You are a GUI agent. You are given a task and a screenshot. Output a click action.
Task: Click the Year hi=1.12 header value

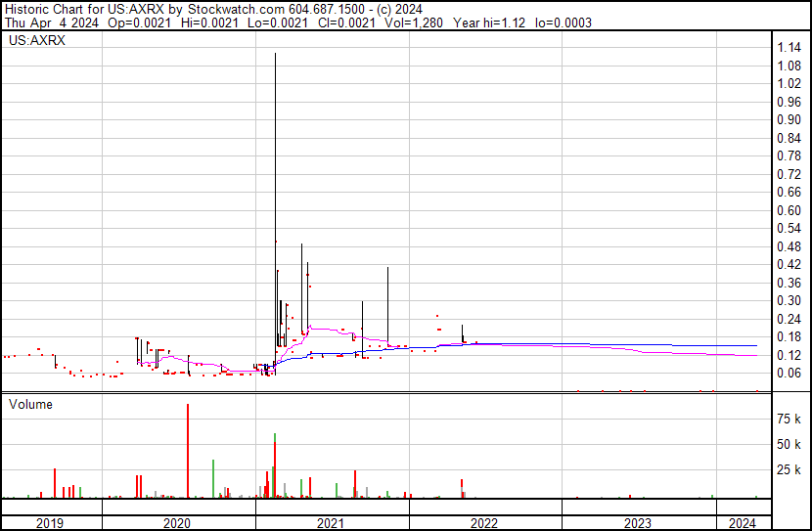489,22
